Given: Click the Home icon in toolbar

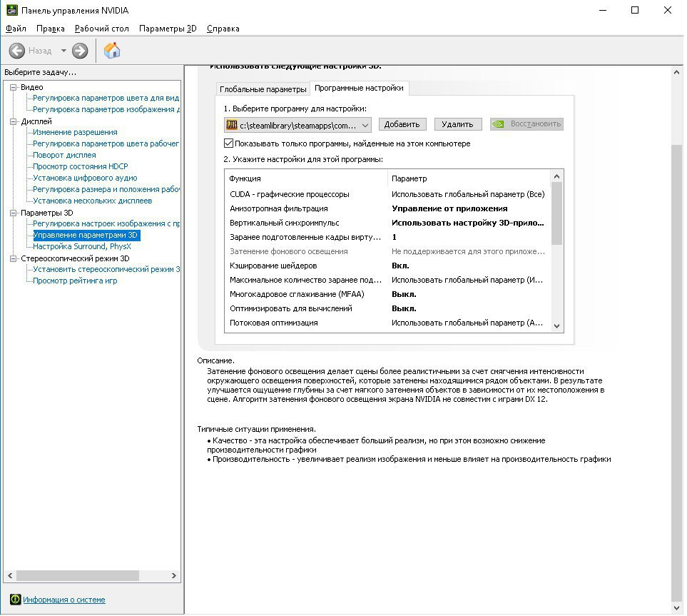Looking at the screenshot, I should (x=112, y=51).
